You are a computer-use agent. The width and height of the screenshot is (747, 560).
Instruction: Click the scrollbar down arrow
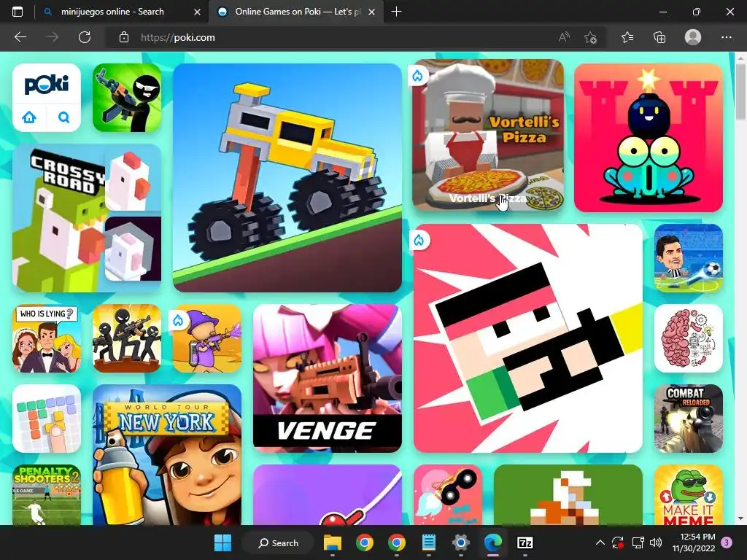click(x=740, y=518)
